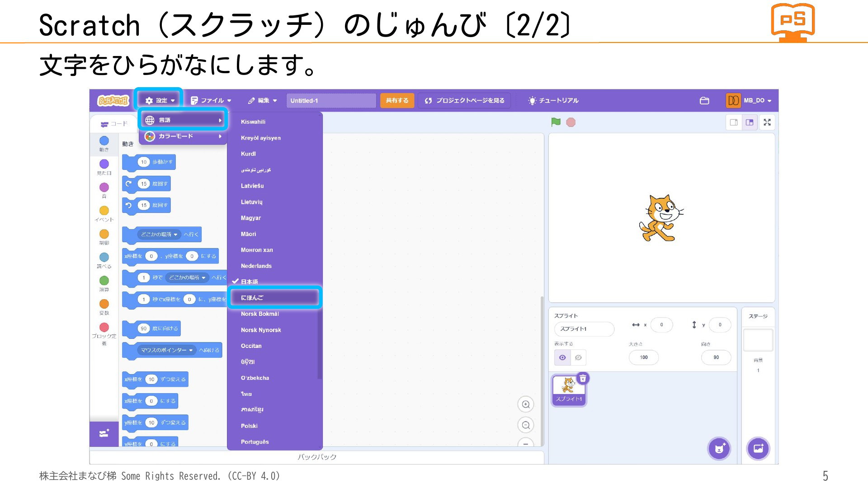Image resolution: width=868 pixels, height=488 pixels.
Task: Click the green flag to run
Action: click(556, 122)
